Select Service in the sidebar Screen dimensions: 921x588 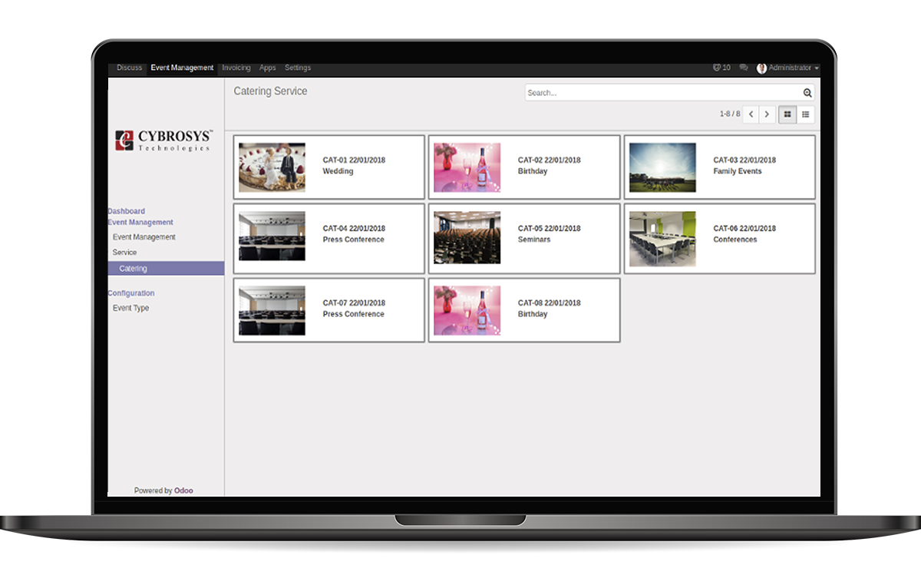pyautogui.click(x=125, y=253)
